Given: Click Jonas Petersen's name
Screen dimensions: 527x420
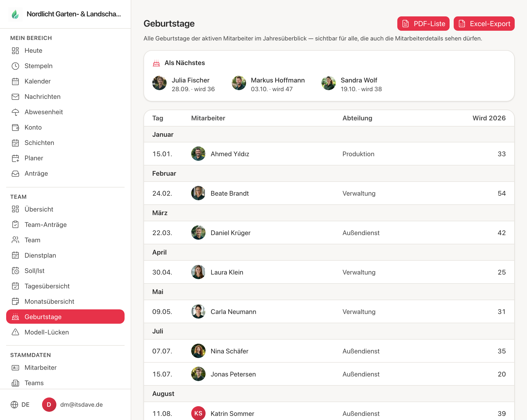Looking at the screenshot, I should 233,374.
